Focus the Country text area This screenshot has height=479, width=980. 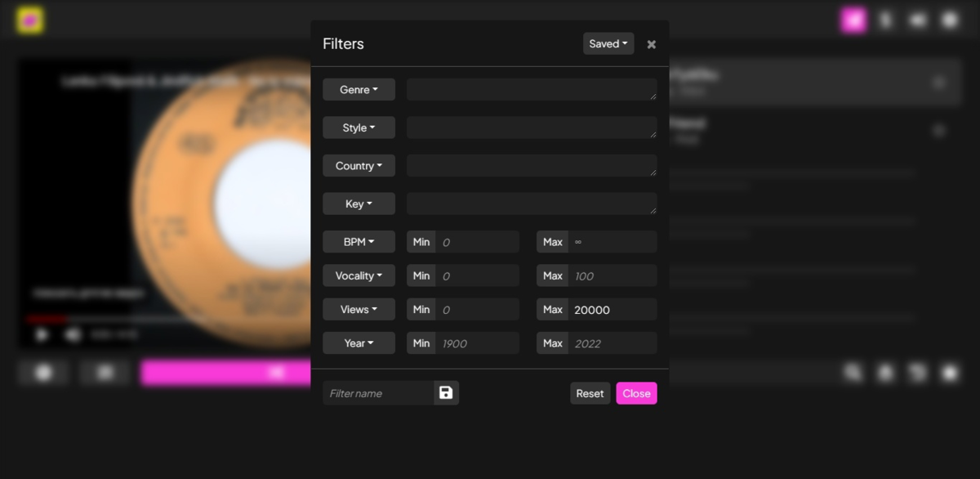[532, 166]
